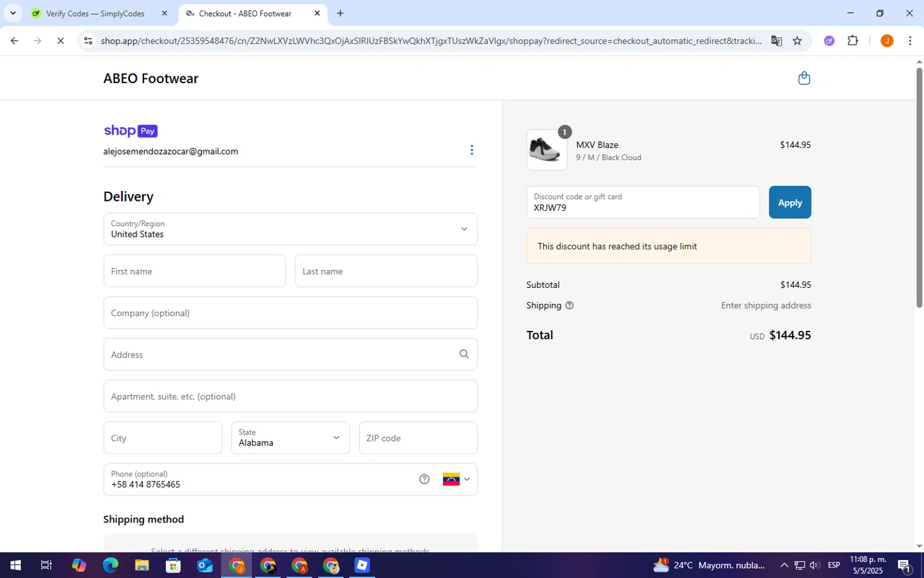924x578 pixels.
Task: Click the network tray icon
Action: click(800, 565)
